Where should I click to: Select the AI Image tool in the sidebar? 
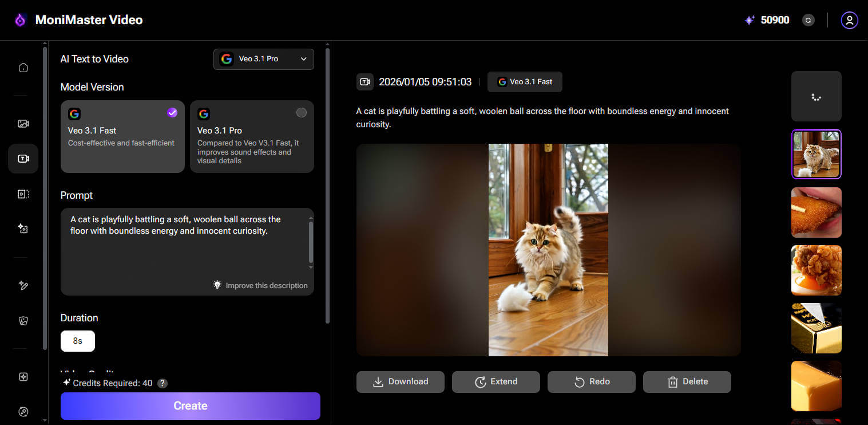click(23, 123)
